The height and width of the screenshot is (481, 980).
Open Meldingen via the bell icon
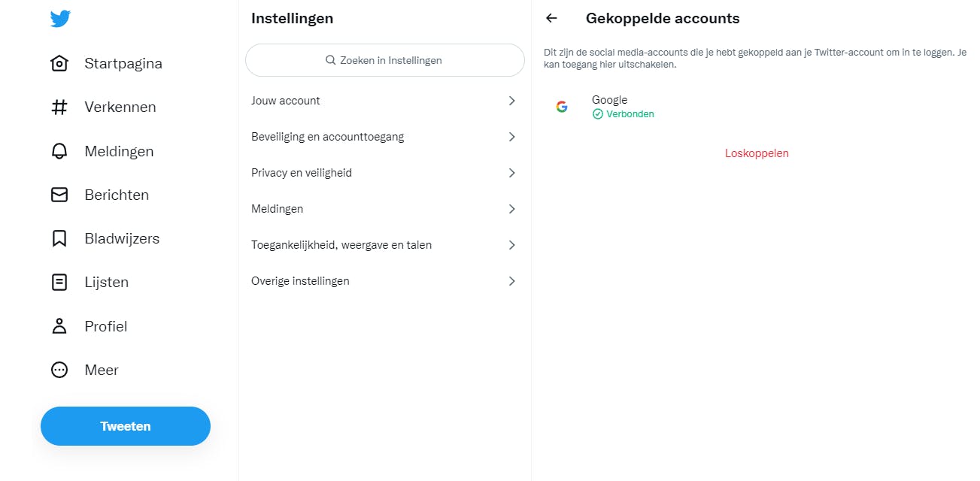click(59, 151)
